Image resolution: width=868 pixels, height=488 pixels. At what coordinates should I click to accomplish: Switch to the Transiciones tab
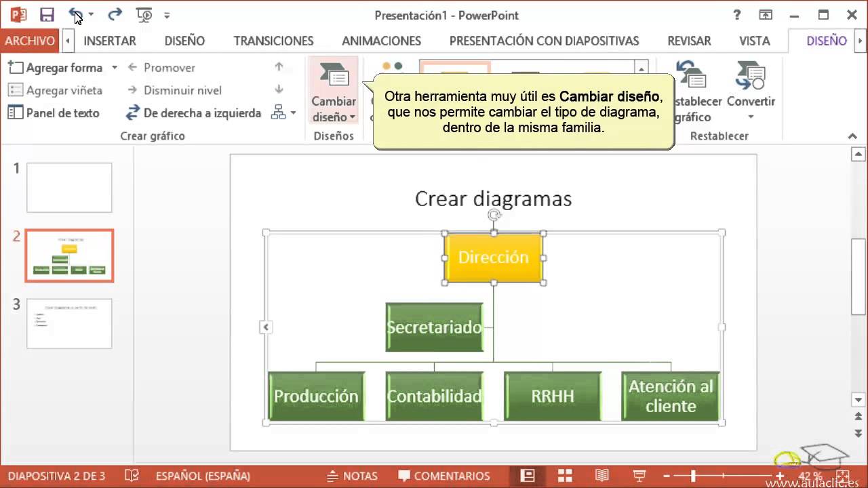273,41
